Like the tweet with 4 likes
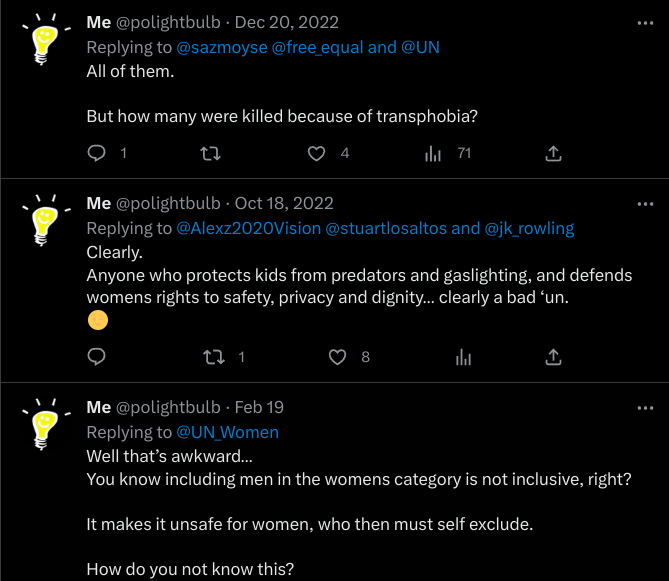669x581 pixels. pyautogui.click(x=316, y=153)
